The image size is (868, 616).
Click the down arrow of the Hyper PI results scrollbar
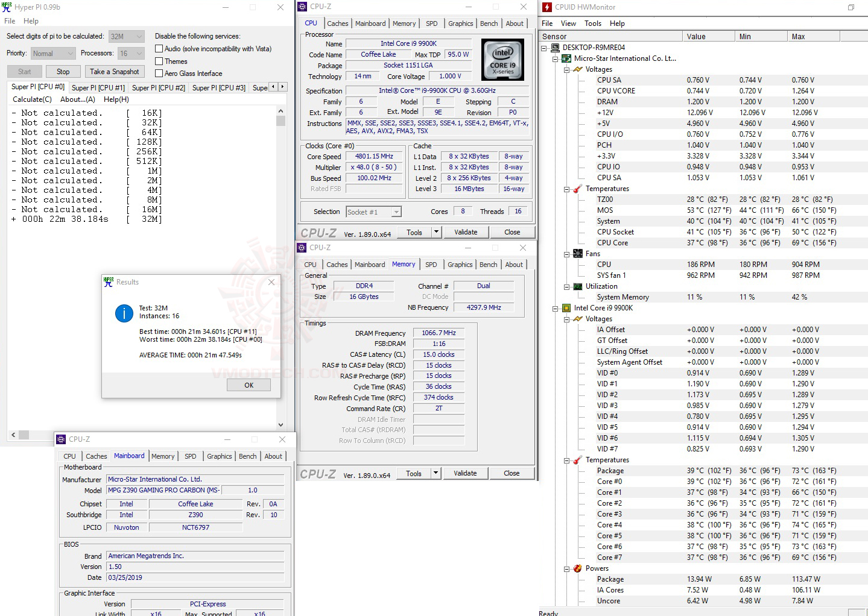[x=280, y=424]
